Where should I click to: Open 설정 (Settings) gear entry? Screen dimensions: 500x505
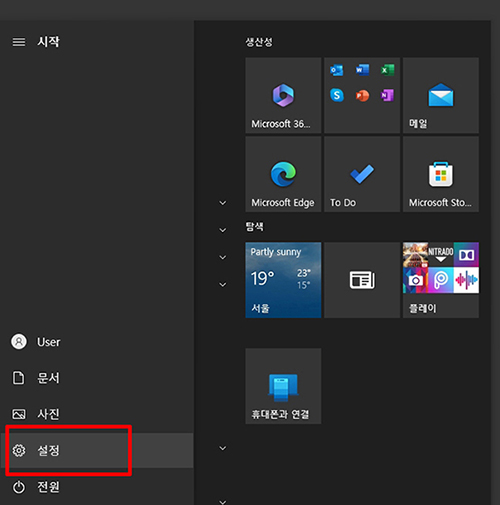pyautogui.click(x=97, y=450)
